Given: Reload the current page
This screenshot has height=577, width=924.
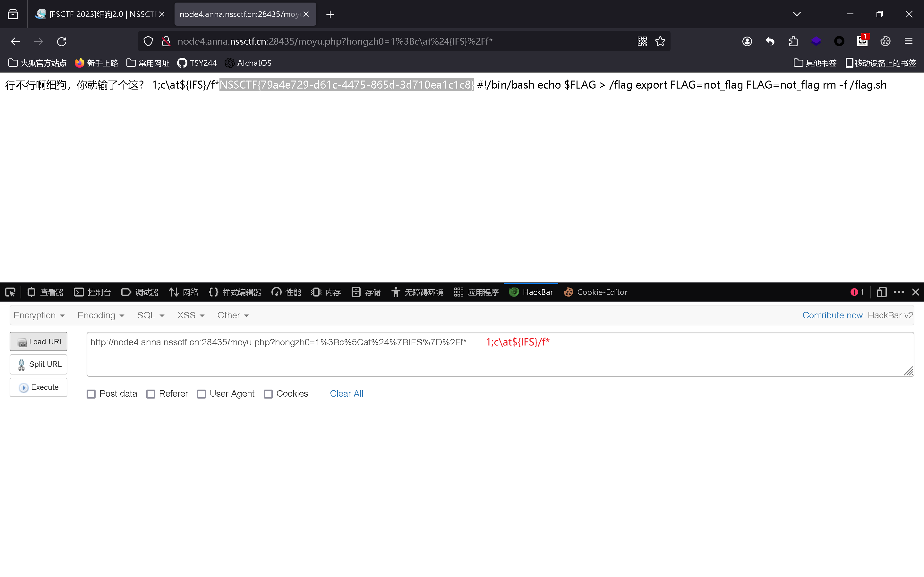Looking at the screenshot, I should click(x=62, y=41).
